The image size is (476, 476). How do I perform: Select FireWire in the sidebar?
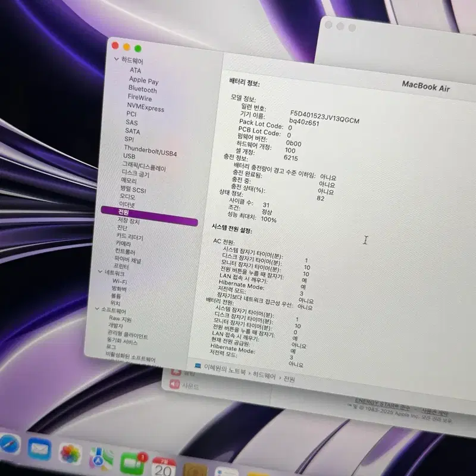140,98
